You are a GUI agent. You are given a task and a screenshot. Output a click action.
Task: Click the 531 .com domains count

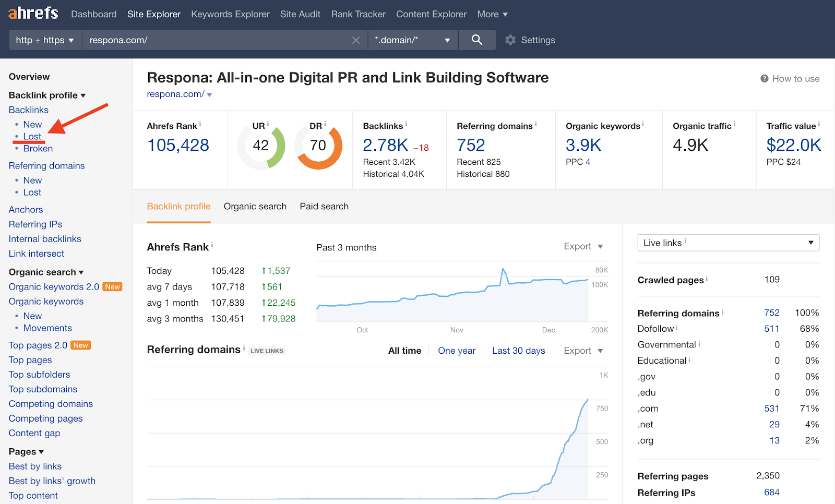point(771,409)
